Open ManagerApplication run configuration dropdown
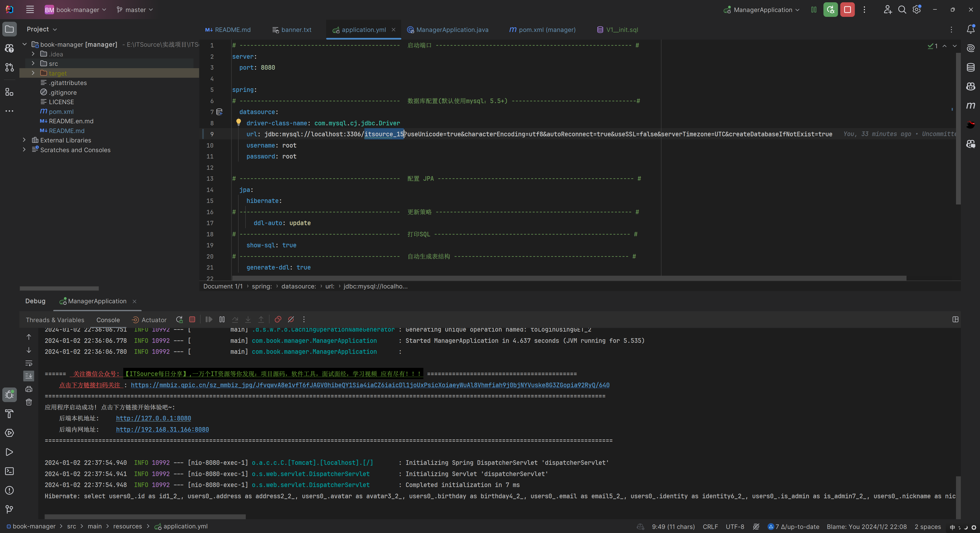 [x=762, y=9]
